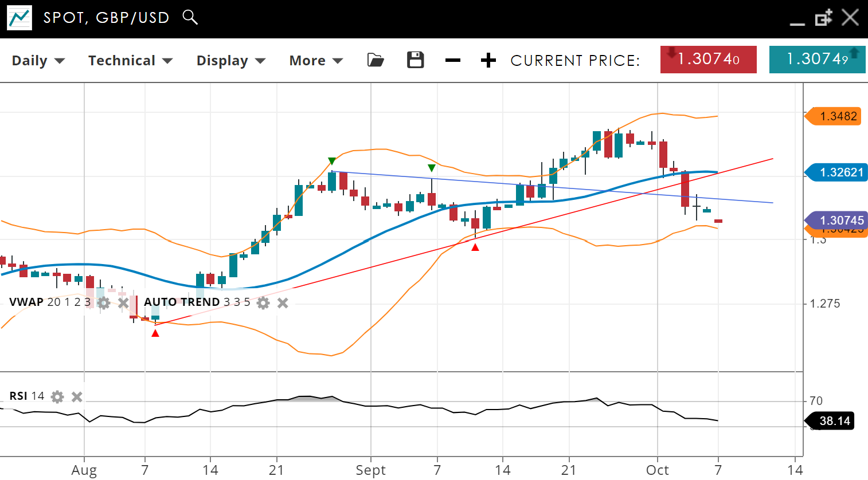Zoom out with the minus icon
The width and height of the screenshot is (868, 480).
click(x=453, y=60)
